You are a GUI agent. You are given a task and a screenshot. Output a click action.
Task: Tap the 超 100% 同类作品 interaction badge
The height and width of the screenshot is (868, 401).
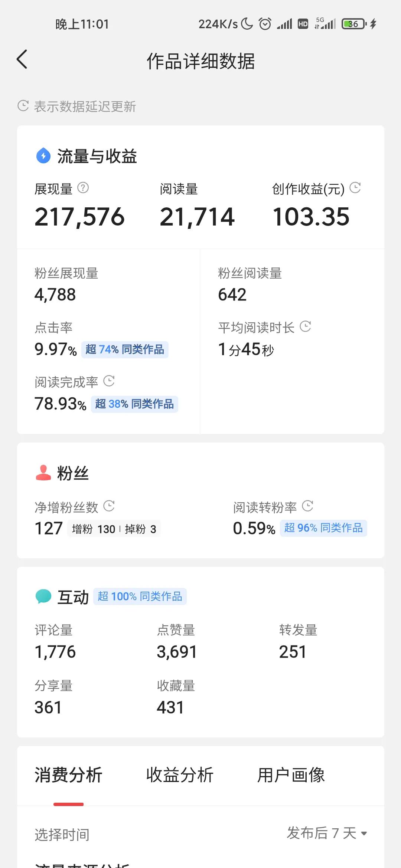pos(140,596)
